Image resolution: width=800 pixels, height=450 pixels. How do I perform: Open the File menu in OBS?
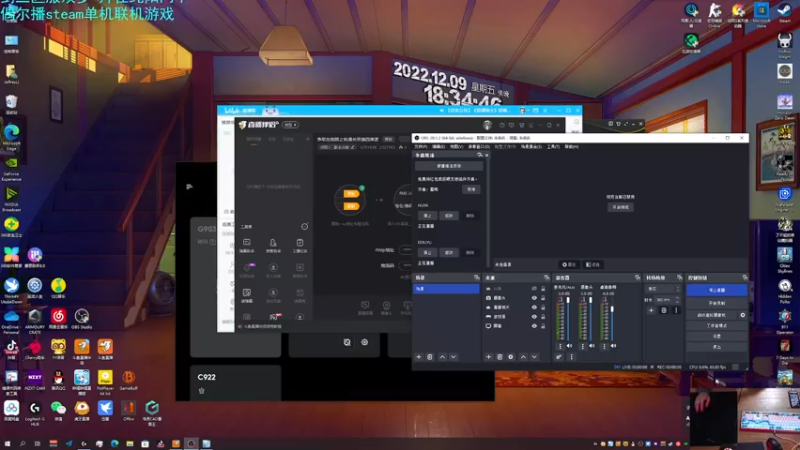(421, 146)
